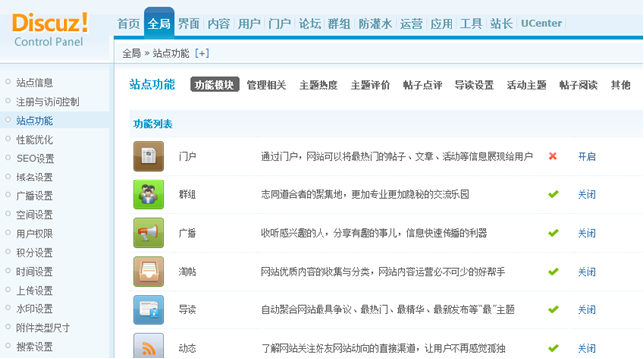The height and width of the screenshot is (359, 644).
Task: Switch to the 其他 tab
Action: [620, 85]
